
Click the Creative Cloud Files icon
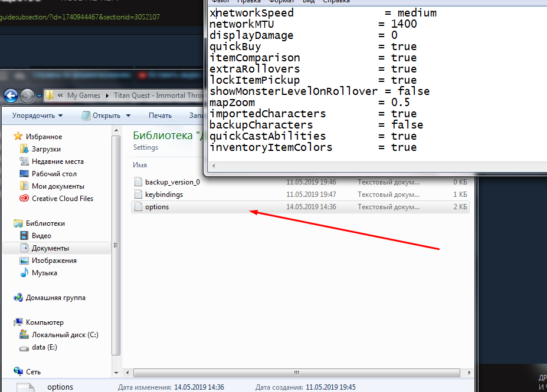coord(24,198)
